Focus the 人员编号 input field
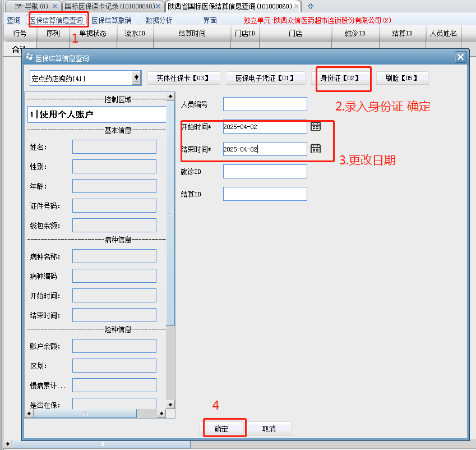476x450 pixels. point(265,104)
